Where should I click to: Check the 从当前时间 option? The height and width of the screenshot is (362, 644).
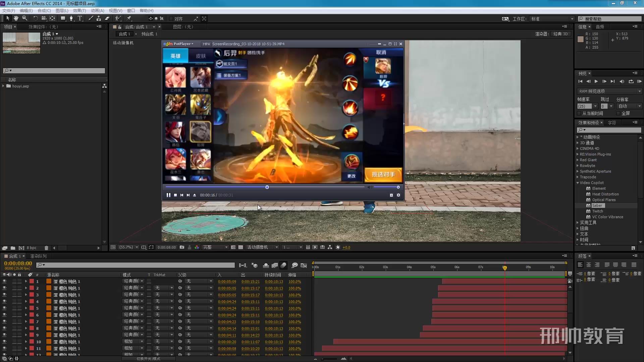point(579,113)
